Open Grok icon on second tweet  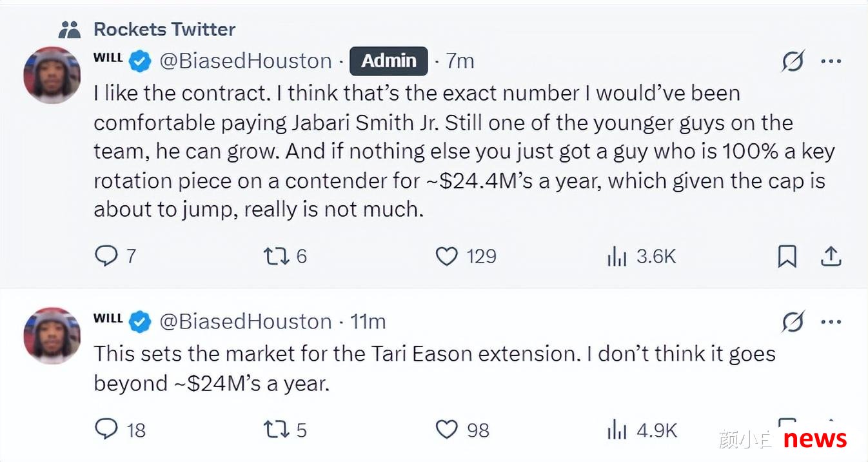[x=793, y=321]
